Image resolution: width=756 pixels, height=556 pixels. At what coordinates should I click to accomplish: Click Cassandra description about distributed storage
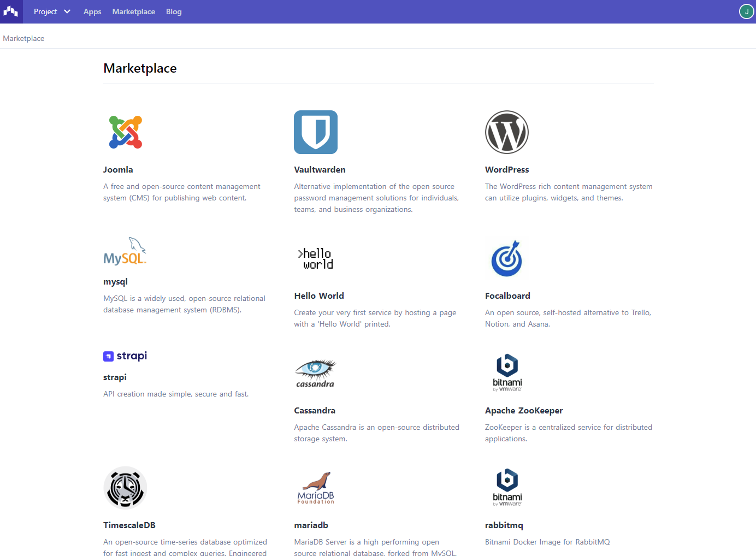point(376,433)
